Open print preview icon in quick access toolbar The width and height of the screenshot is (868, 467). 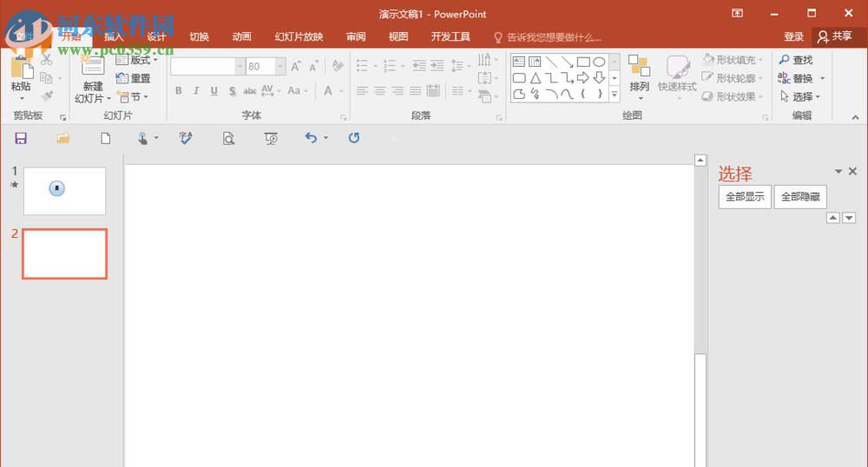click(x=228, y=138)
